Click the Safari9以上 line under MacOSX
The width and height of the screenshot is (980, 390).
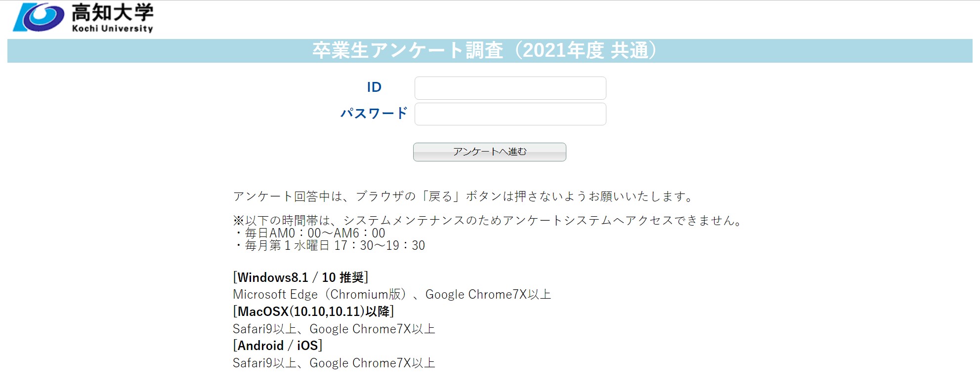[x=334, y=329]
